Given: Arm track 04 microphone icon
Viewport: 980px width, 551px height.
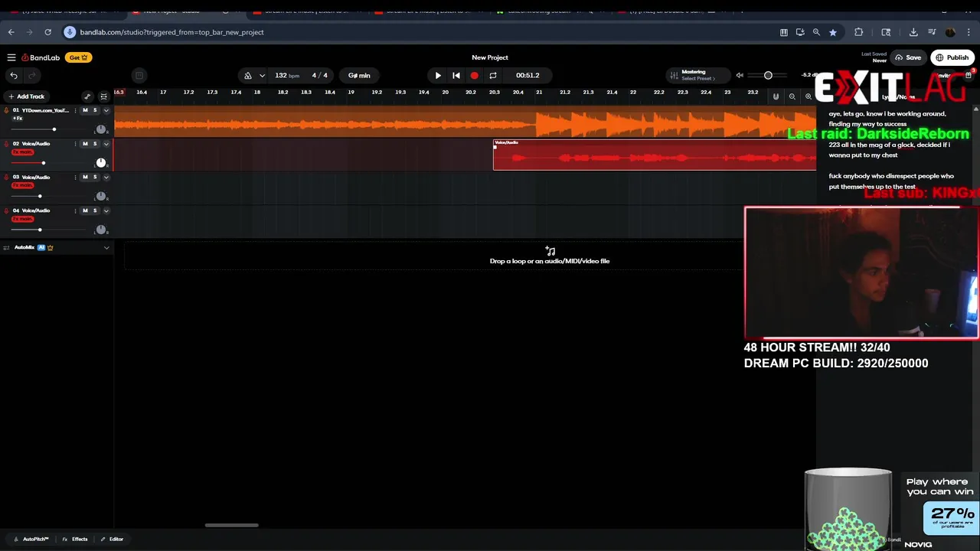Looking at the screenshot, I should point(6,211).
